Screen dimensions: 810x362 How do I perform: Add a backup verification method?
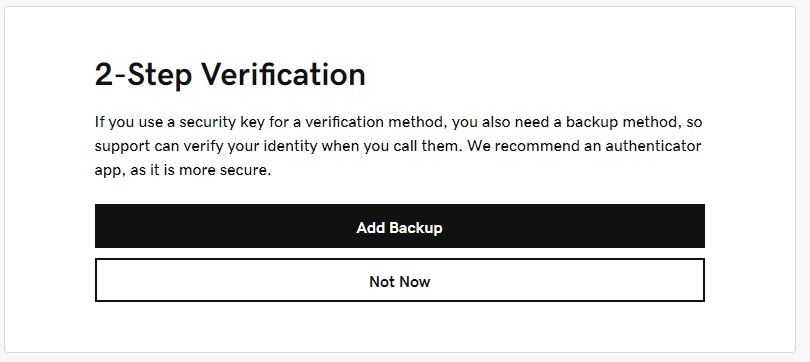pos(399,226)
